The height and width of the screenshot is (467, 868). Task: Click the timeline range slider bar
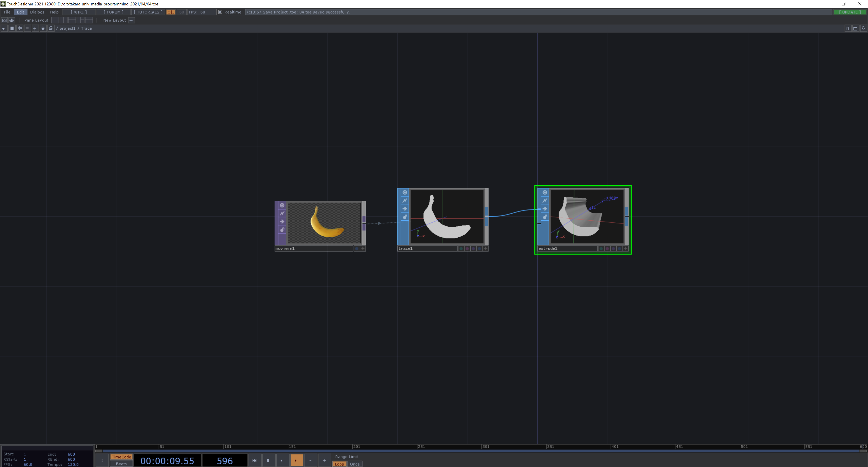pos(479,451)
